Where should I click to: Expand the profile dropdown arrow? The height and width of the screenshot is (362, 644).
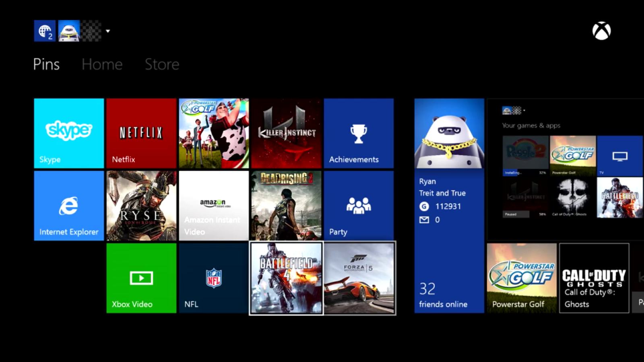click(x=108, y=31)
